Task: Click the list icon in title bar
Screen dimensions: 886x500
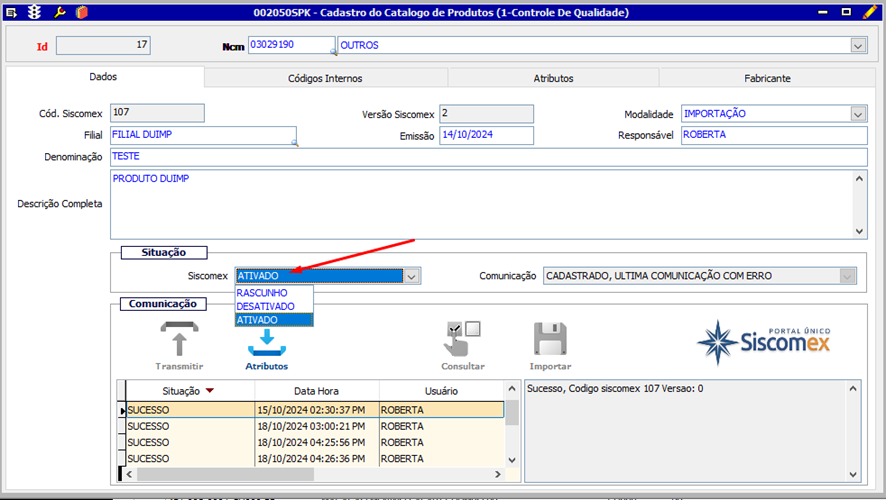Action: point(11,12)
